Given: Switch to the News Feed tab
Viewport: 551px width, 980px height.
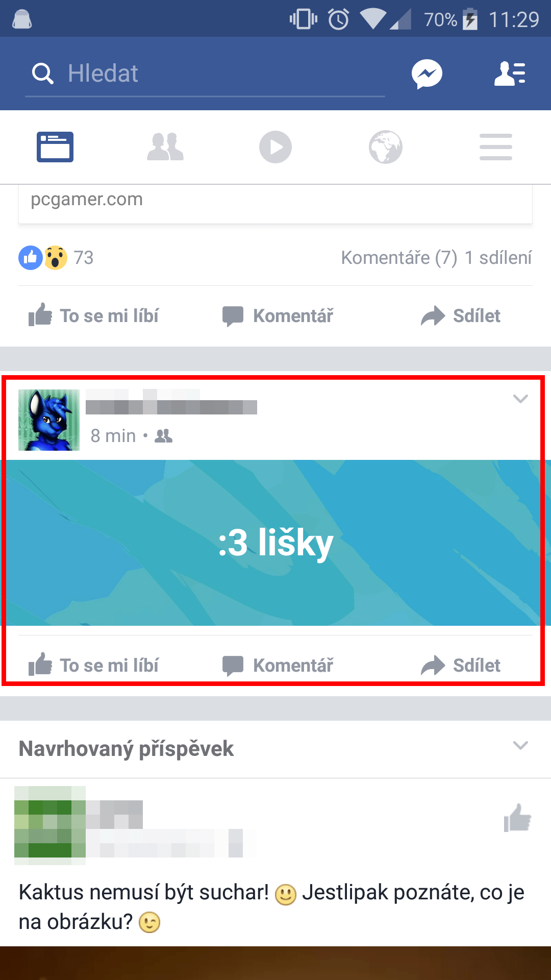Looking at the screenshot, I should click(x=55, y=147).
